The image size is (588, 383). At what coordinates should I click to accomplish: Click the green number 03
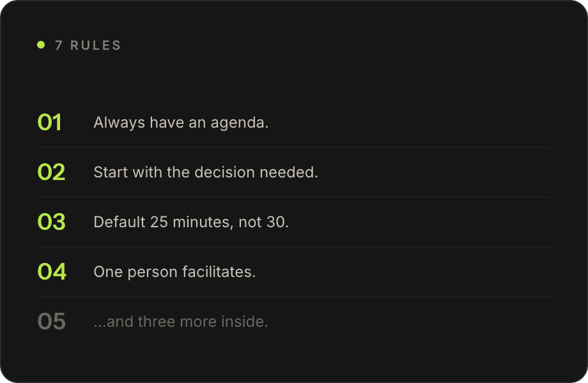pyautogui.click(x=51, y=222)
